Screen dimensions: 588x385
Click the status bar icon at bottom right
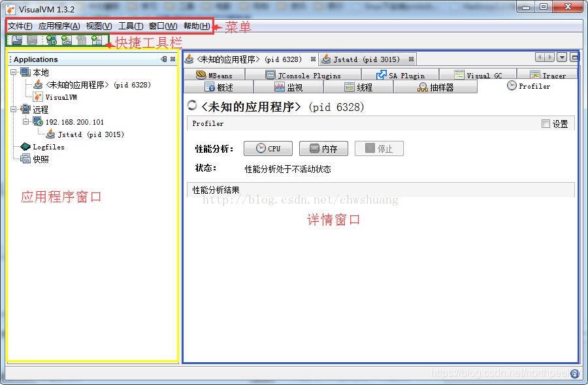tap(574, 373)
